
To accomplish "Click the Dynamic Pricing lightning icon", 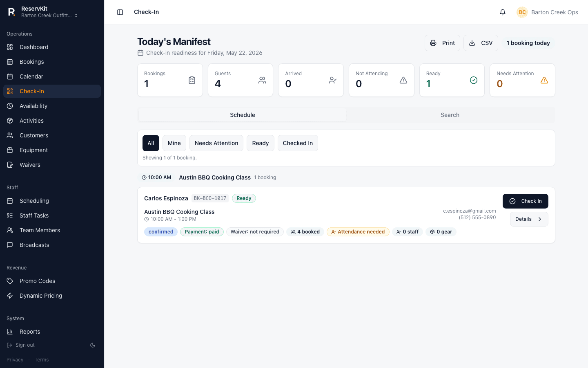I will pos(10,296).
